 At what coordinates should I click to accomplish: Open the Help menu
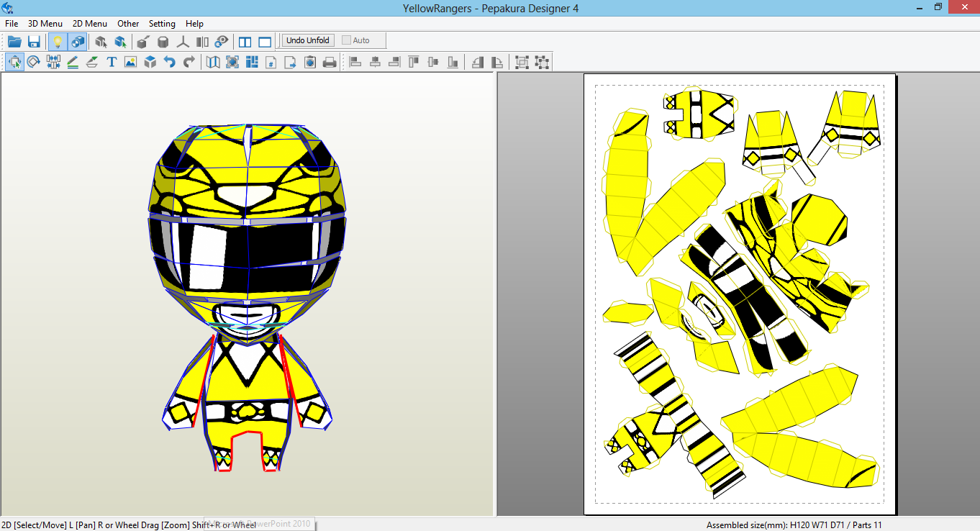tap(194, 23)
